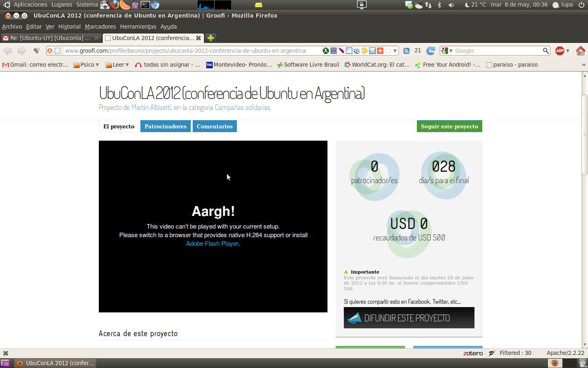This screenshot has height=368, width=588.
Task: Open the Herramientas menu
Action: (138, 27)
